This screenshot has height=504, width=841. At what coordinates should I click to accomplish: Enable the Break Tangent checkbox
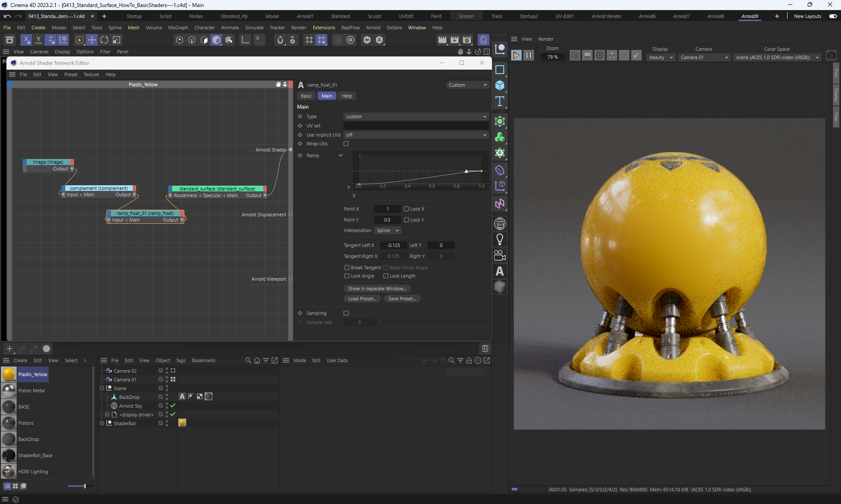[347, 268]
